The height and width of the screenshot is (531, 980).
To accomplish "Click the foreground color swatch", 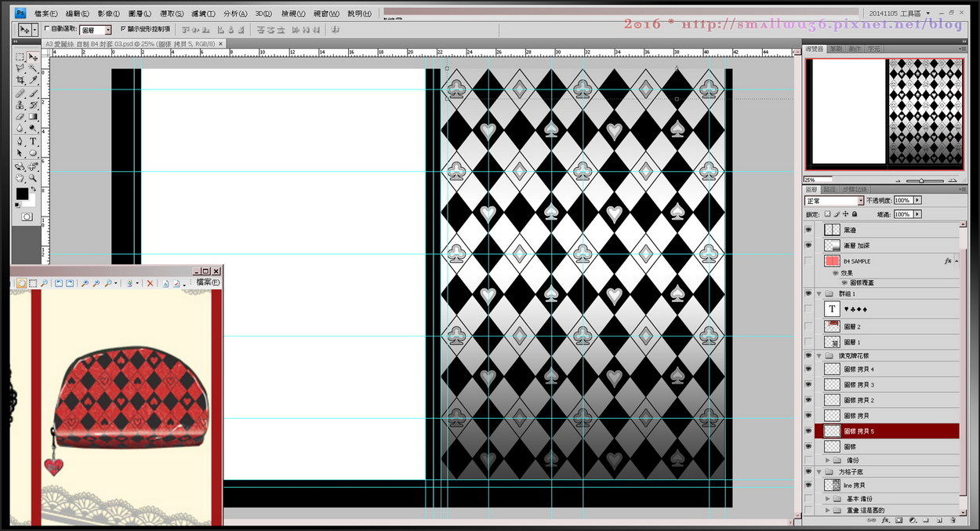I will [x=21, y=193].
